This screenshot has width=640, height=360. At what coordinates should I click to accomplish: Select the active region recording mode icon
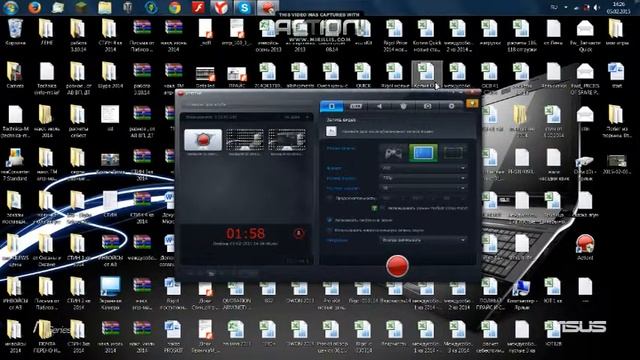tap(453, 153)
